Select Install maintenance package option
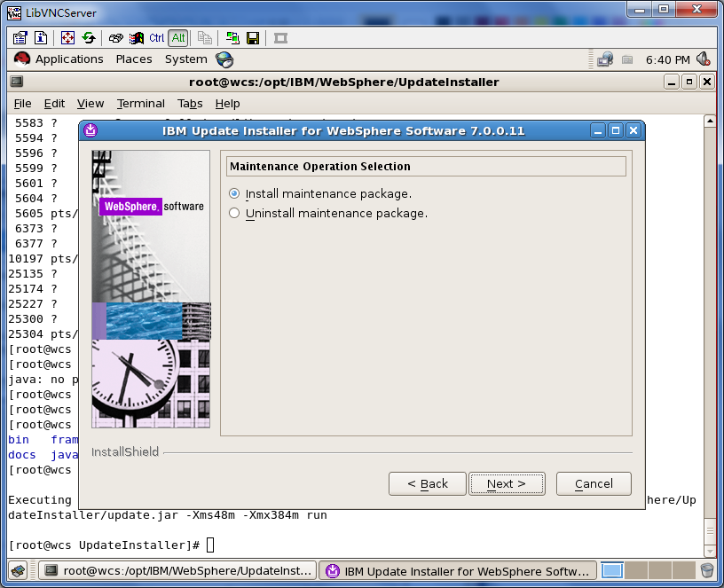 point(320,194)
